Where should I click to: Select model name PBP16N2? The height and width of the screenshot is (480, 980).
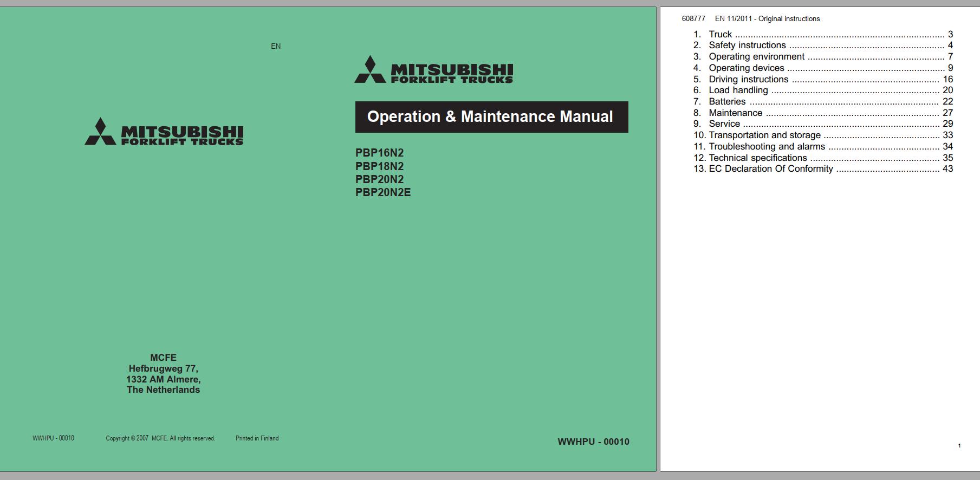pyautogui.click(x=379, y=153)
